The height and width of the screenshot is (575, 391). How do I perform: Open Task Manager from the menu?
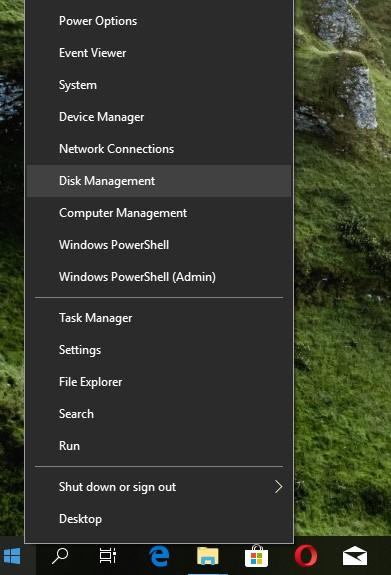(159, 318)
